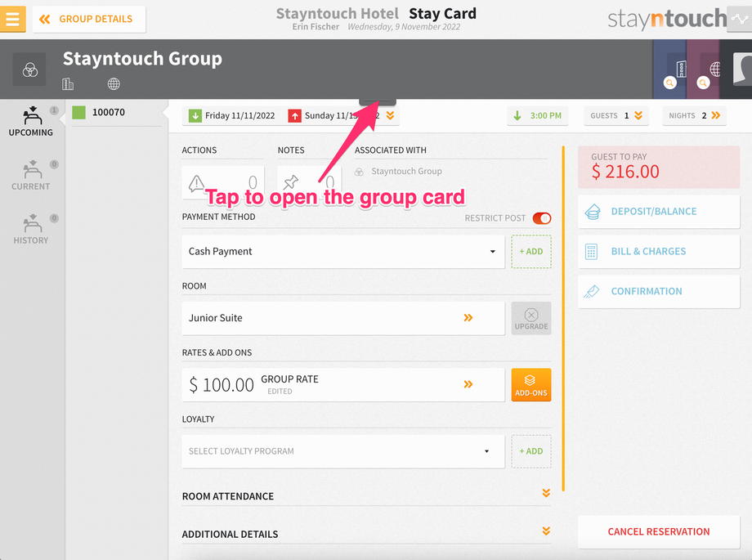Click the Stayntouch Group title
752x560 pixels.
pos(142,59)
